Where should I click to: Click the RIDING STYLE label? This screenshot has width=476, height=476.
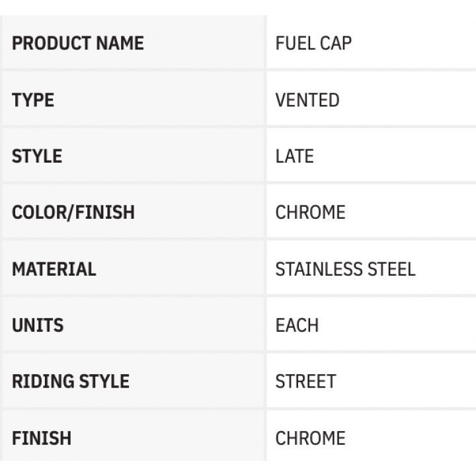(70, 381)
